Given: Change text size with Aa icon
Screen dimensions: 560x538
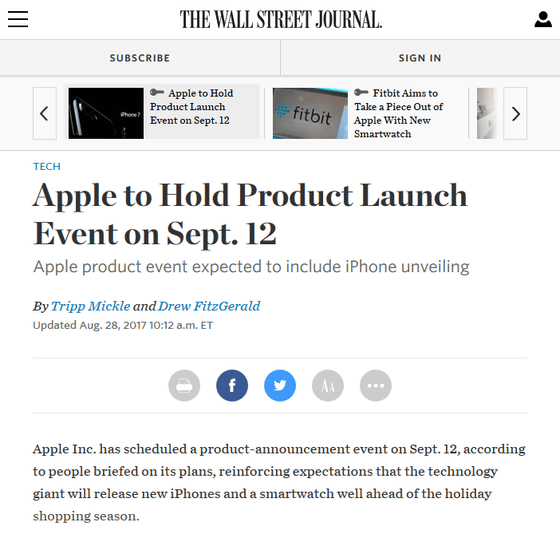Looking at the screenshot, I should (328, 385).
